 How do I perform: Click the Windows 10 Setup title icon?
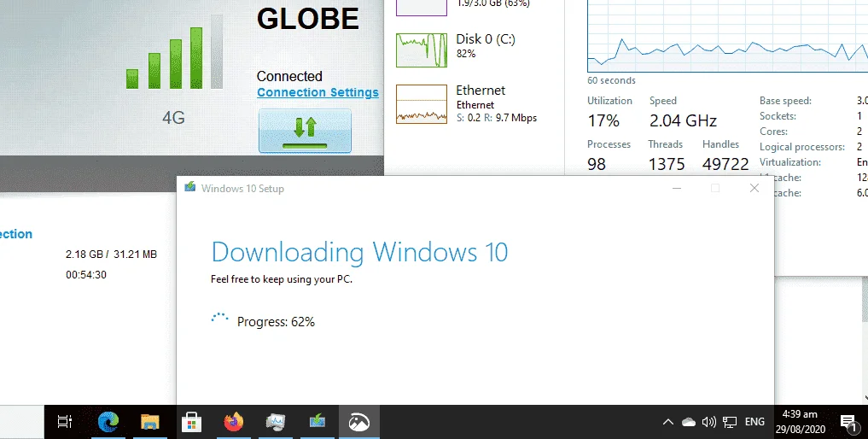[x=189, y=187]
